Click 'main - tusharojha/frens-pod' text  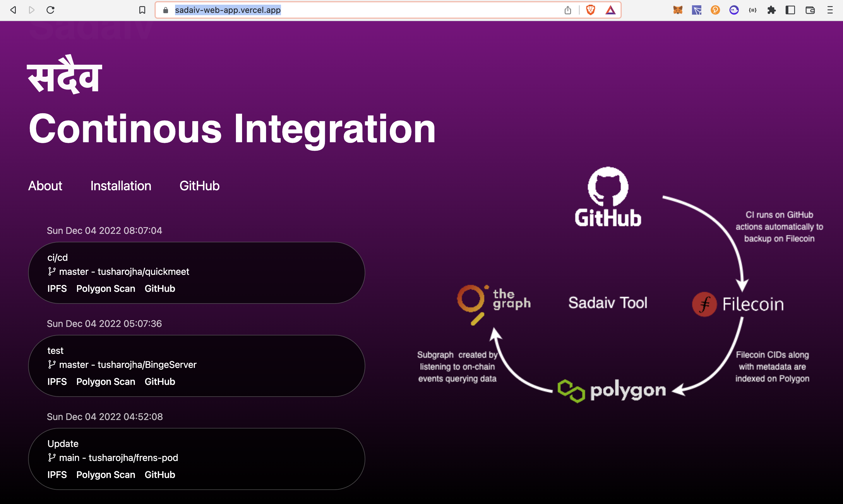(x=119, y=458)
